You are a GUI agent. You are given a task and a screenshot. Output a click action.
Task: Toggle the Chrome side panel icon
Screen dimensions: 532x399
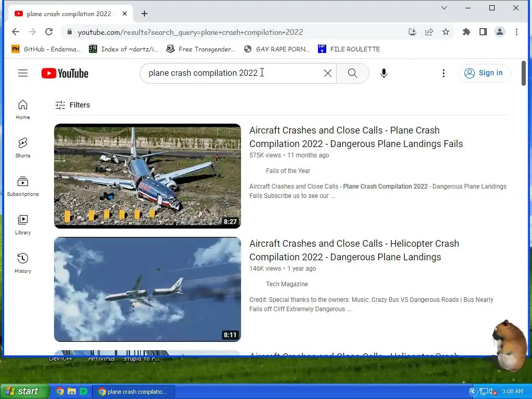point(483,32)
